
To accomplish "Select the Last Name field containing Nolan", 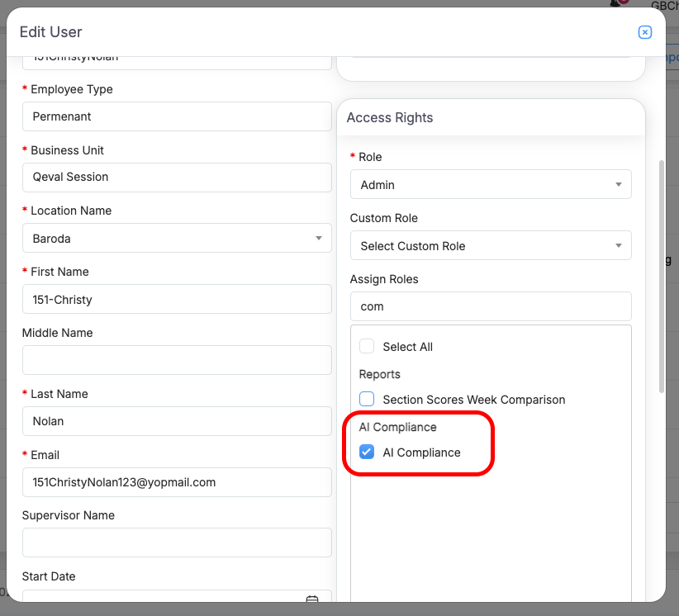I will (x=177, y=422).
